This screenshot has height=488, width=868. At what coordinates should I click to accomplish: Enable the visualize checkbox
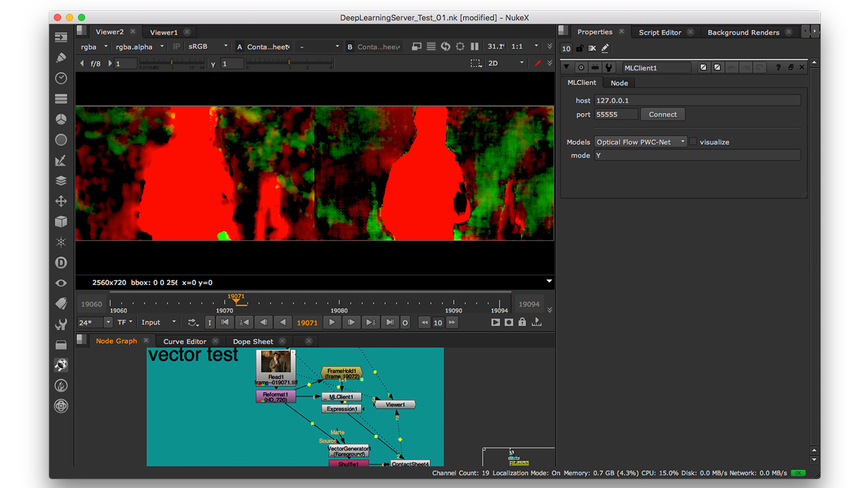click(x=693, y=142)
